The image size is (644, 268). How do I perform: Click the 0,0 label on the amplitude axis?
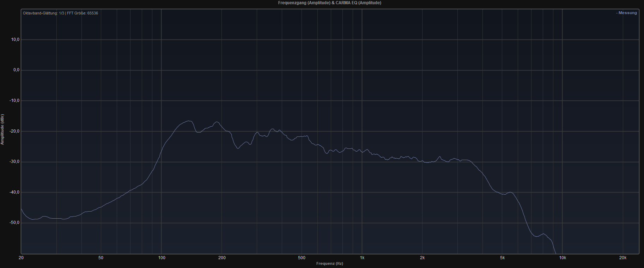click(x=16, y=70)
